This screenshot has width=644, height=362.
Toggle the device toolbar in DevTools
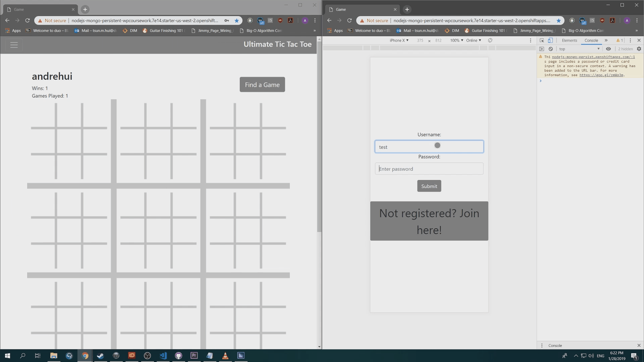(550, 40)
